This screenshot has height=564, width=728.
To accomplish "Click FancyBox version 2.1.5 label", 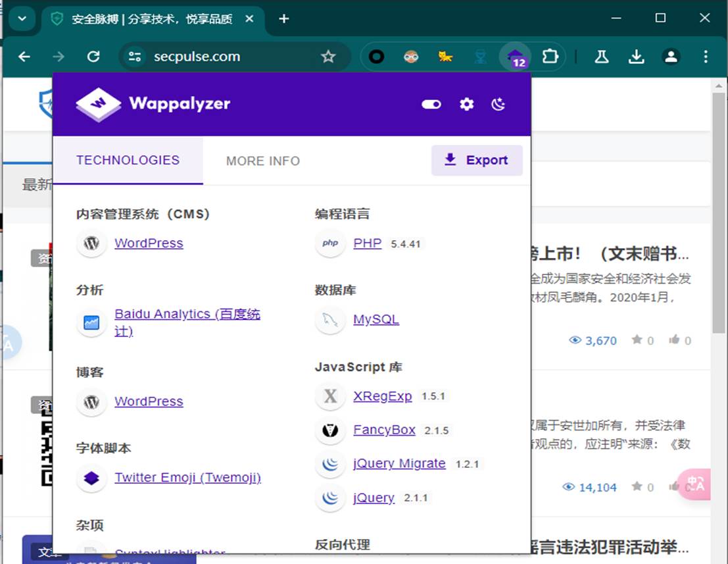I will pos(437,430).
